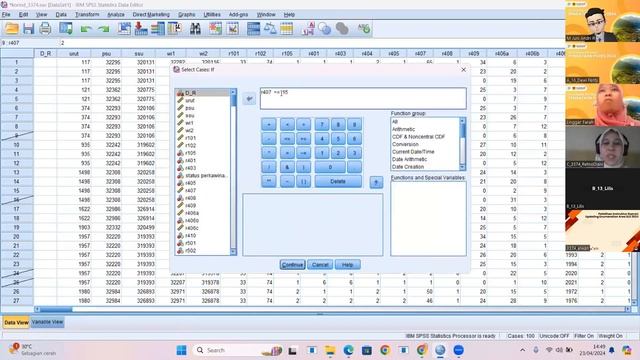Open the Analyze menu

(116, 14)
